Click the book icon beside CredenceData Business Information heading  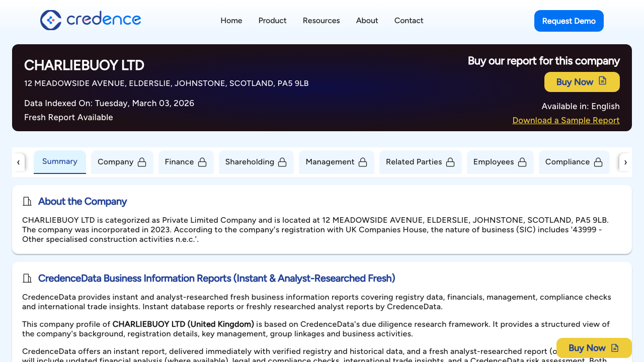coord(27,278)
